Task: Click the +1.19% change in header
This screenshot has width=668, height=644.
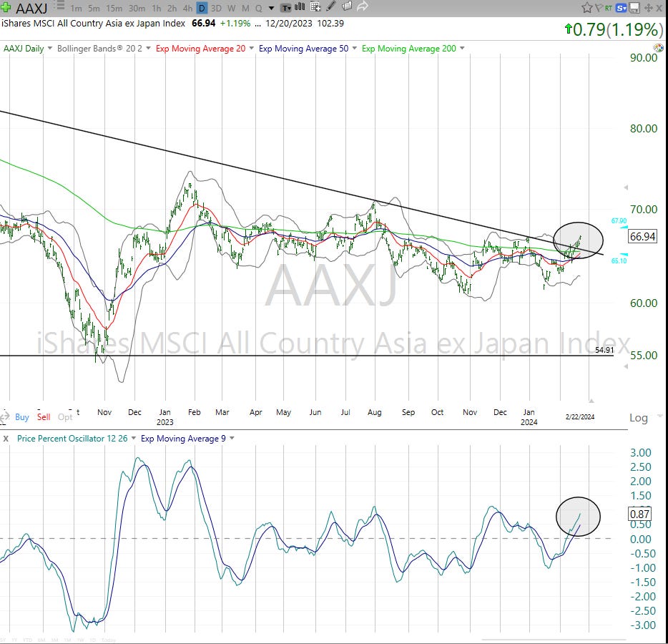Action: tap(235, 24)
